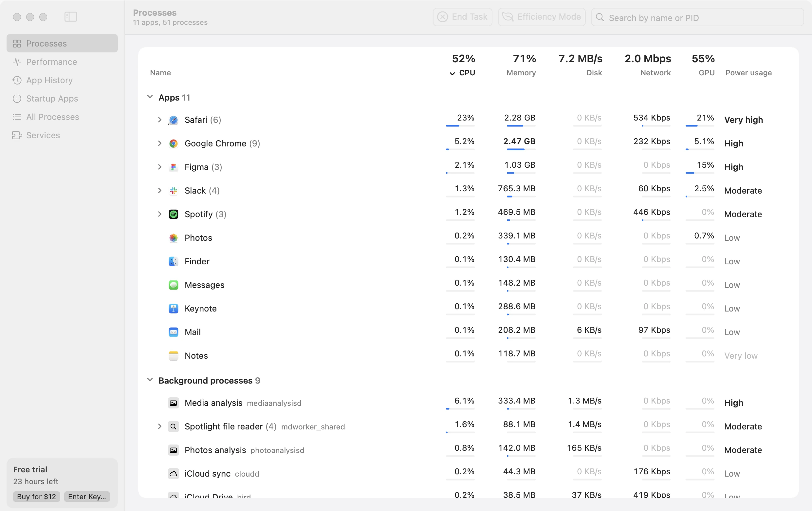Screen dimensions: 812x511
Task: Open the Performance sidebar tab
Action: click(x=62, y=62)
